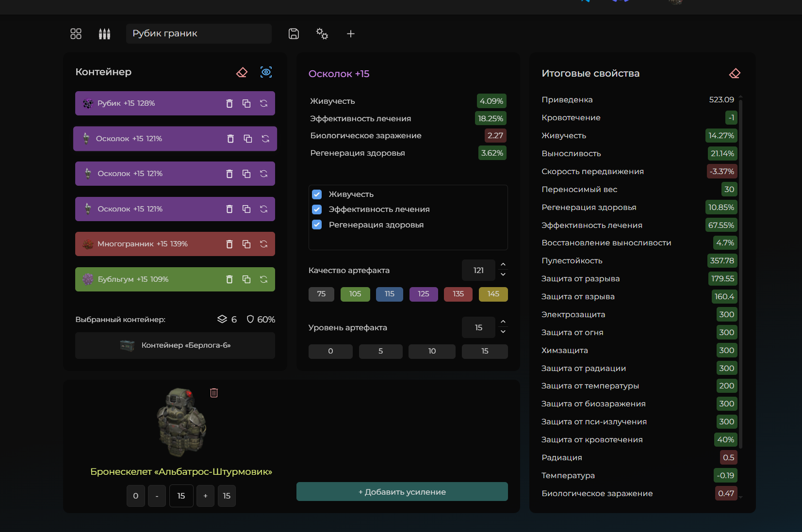Delete the Многогранник +15 139% artifact
Viewport: 802px width, 532px height.
pyautogui.click(x=229, y=244)
